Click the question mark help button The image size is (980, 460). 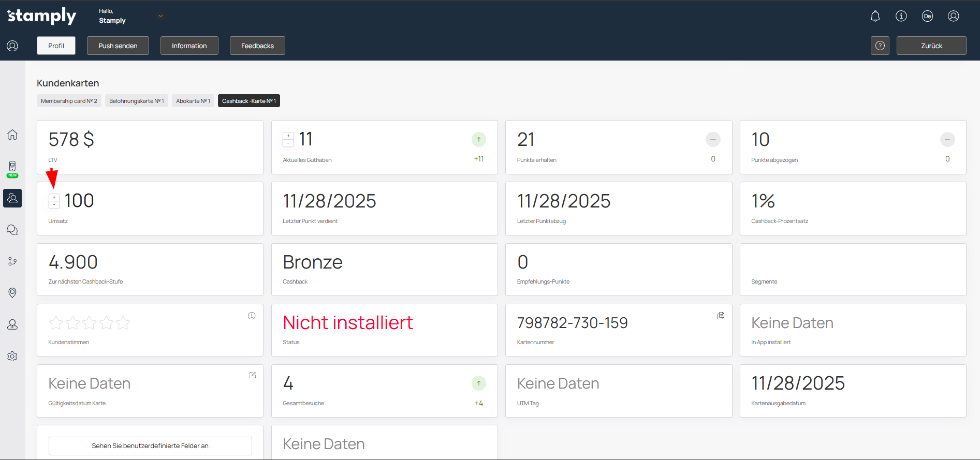(x=880, y=46)
